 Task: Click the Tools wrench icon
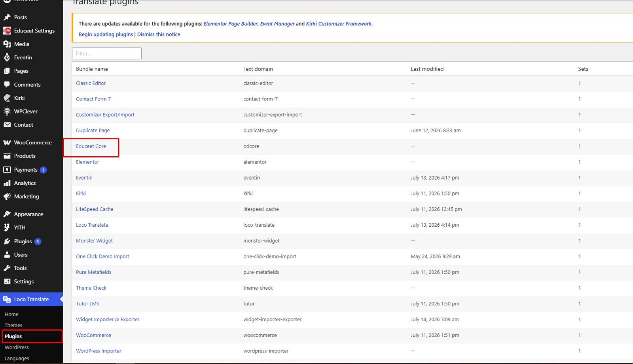pyautogui.click(x=7, y=268)
